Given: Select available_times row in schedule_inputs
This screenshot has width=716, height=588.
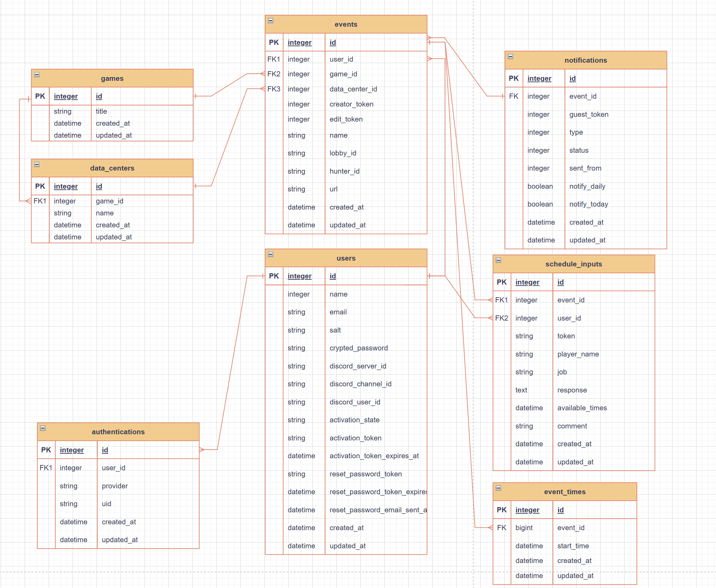Looking at the screenshot, I should [582, 408].
